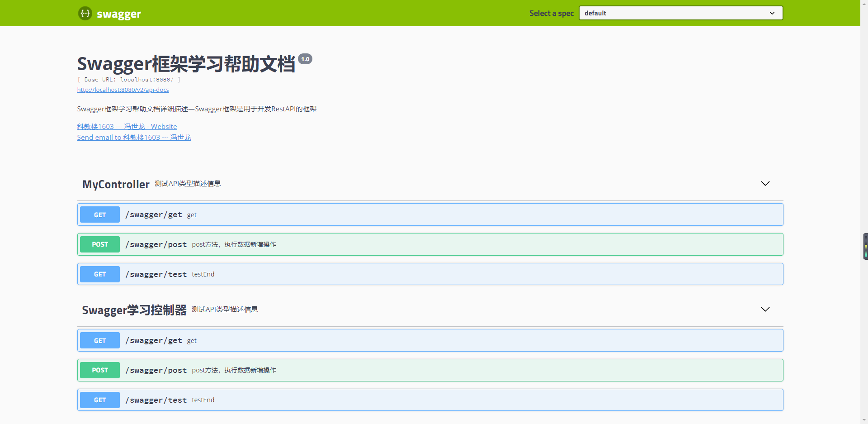Click the Send email to 冯世龙 link
868x424 pixels.
point(134,137)
